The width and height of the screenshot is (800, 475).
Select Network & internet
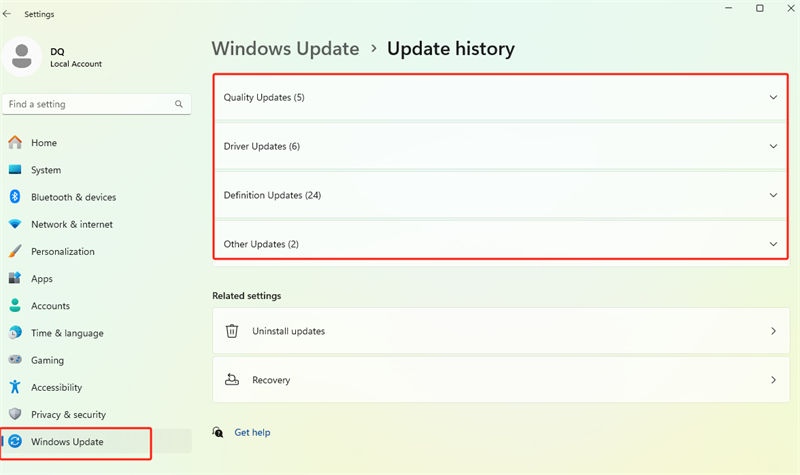97,224
